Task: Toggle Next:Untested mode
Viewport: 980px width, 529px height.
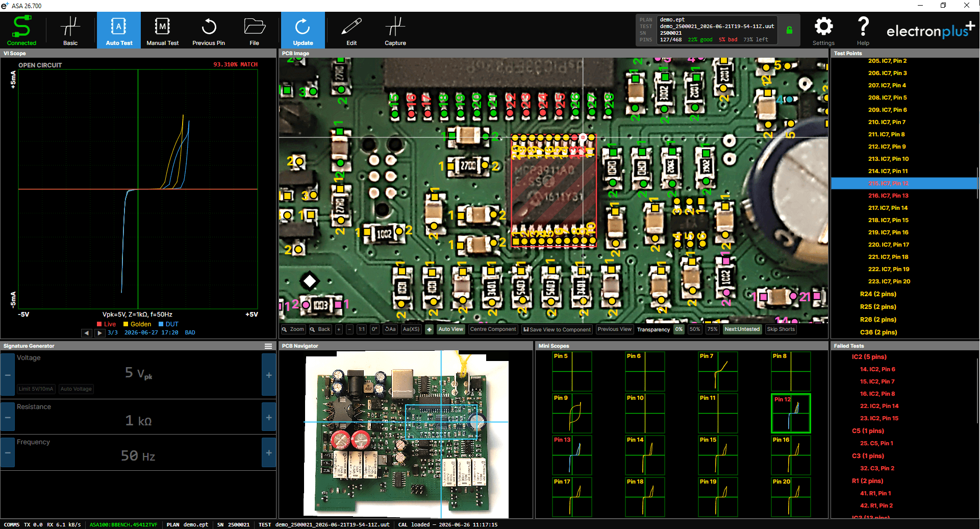Action: tap(742, 329)
